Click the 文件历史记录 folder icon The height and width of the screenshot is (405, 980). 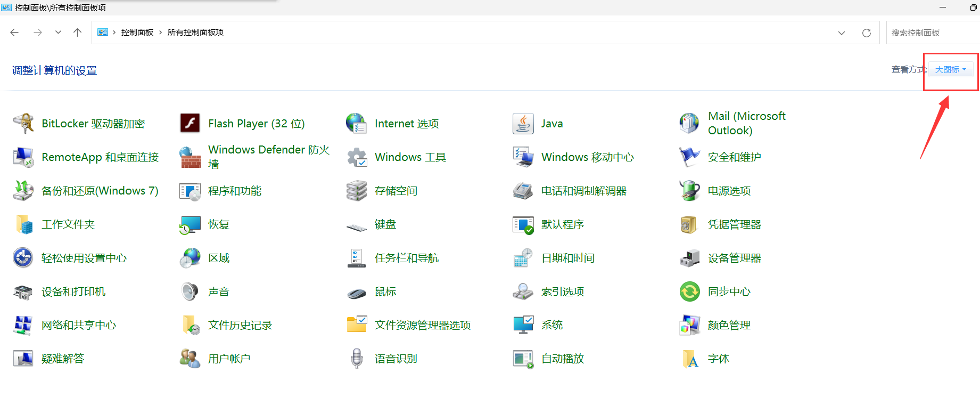pos(190,325)
